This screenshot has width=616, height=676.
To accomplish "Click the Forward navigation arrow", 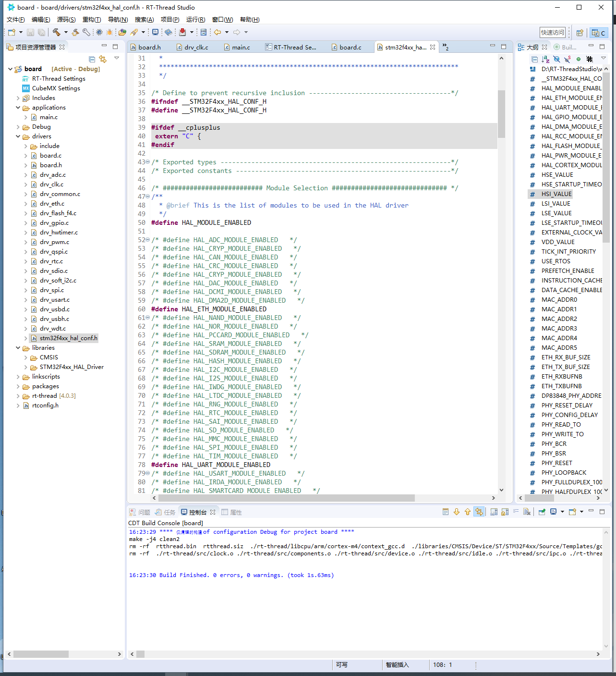I will tap(237, 32).
